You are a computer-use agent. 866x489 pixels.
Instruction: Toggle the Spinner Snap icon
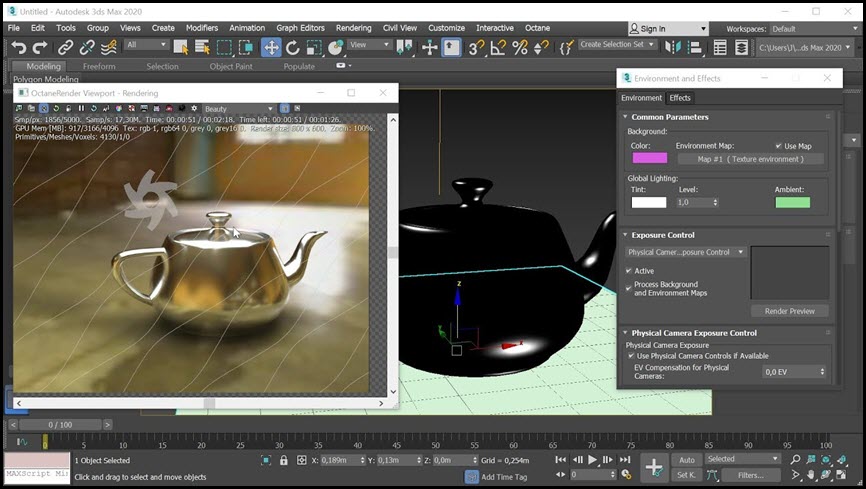(x=541, y=48)
